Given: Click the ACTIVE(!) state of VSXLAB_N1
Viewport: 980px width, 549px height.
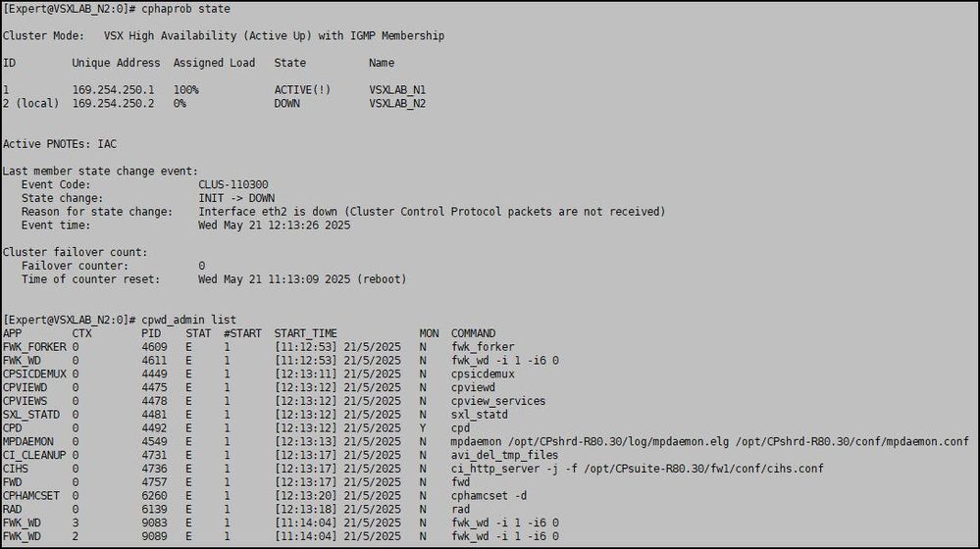Looking at the screenshot, I should [302, 90].
